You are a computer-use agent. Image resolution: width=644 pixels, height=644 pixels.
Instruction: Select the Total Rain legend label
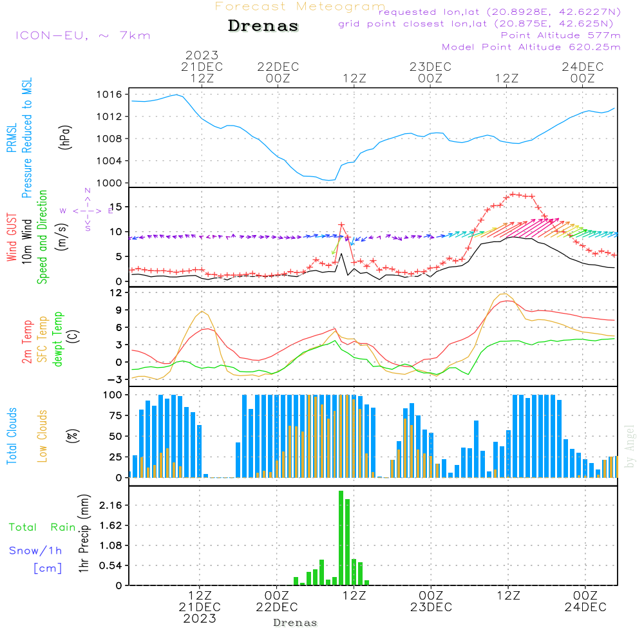42,527
